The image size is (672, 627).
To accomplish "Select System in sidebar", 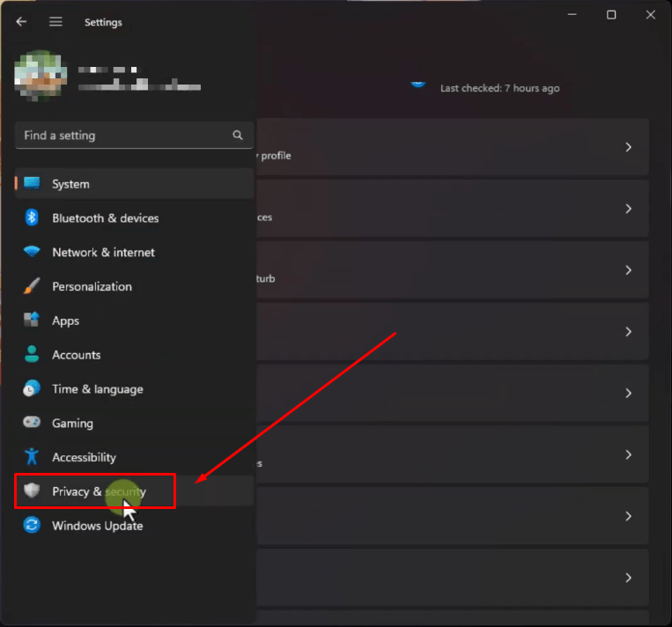I will coord(135,184).
